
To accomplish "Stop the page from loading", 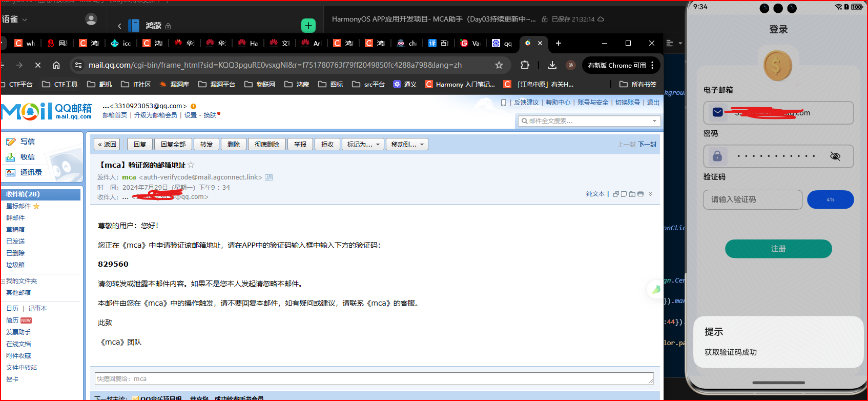I will [37, 65].
